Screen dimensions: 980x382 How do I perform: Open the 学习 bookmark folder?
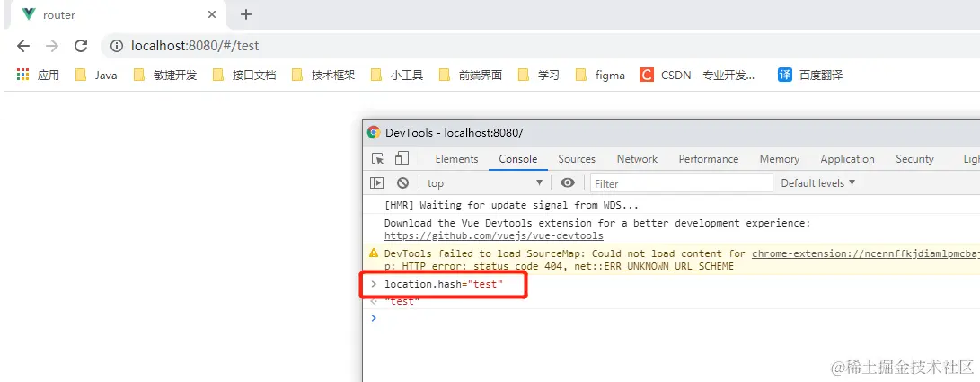[x=539, y=75]
